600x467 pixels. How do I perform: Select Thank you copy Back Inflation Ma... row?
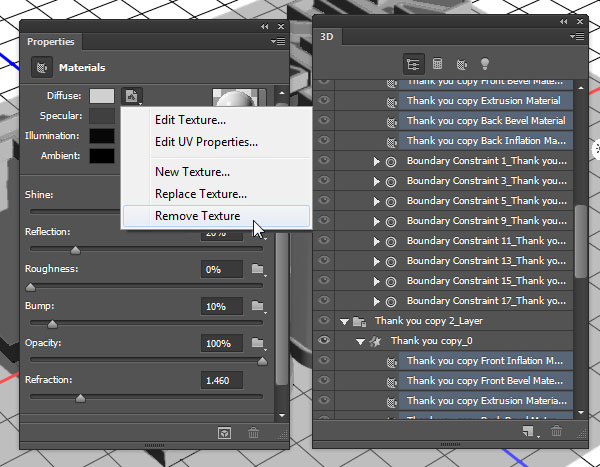pos(486,141)
